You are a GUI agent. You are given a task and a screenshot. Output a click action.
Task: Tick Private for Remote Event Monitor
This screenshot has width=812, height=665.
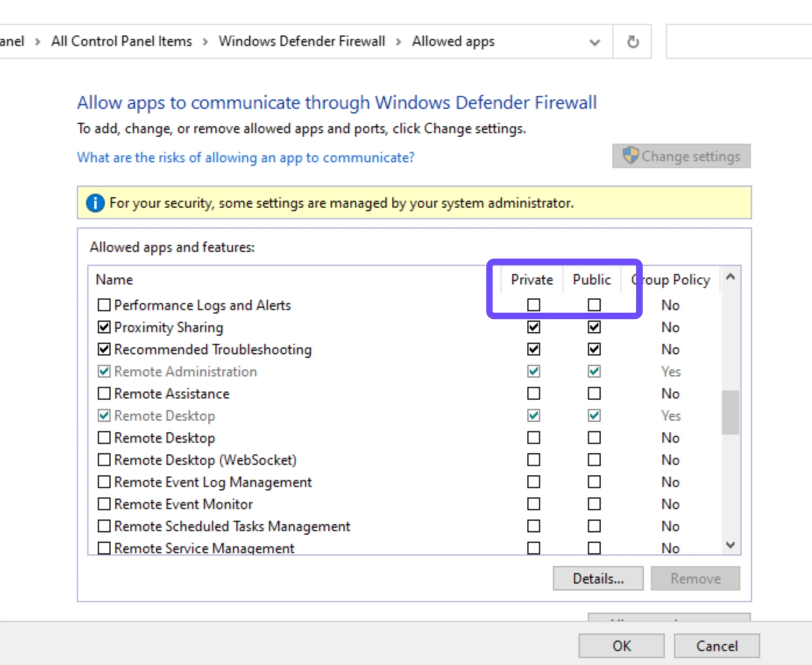[534, 504]
